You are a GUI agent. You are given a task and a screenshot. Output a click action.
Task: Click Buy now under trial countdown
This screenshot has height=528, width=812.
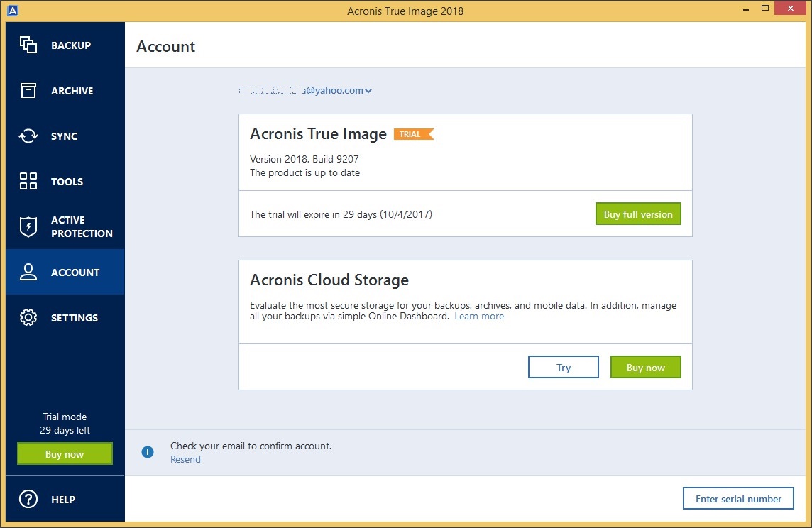65,453
